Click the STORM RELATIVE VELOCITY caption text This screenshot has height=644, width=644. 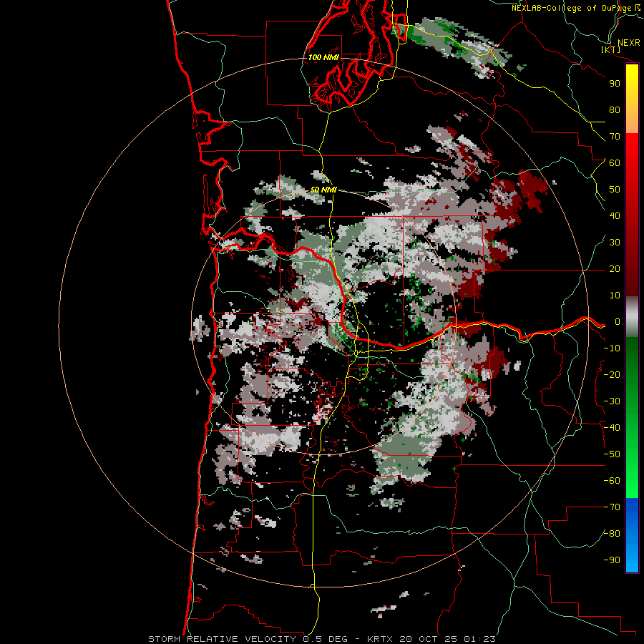pyautogui.click(x=222, y=639)
